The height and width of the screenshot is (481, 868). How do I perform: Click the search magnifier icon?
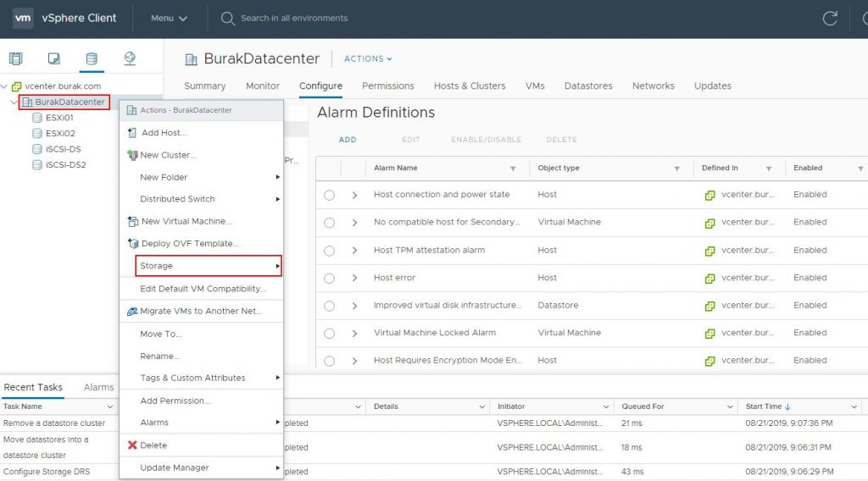[x=227, y=19]
